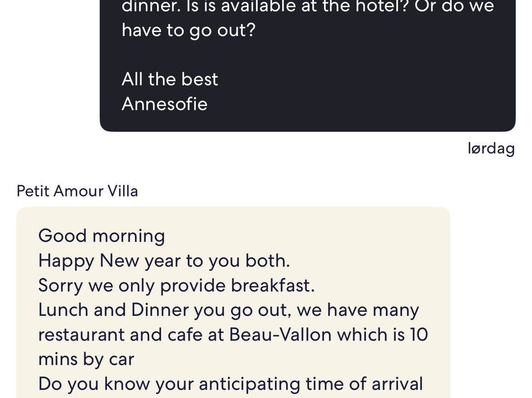This screenshot has width=532, height=398.
Task: Click the word "breakfast." in the reply
Action: tap(273, 285)
